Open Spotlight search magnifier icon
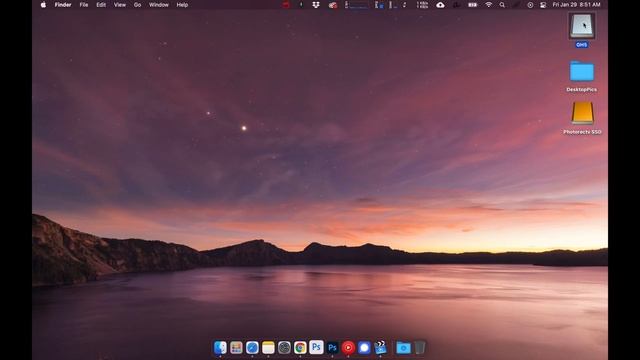The height and width of the screenshot is (360, 640). tap(502, 5)
